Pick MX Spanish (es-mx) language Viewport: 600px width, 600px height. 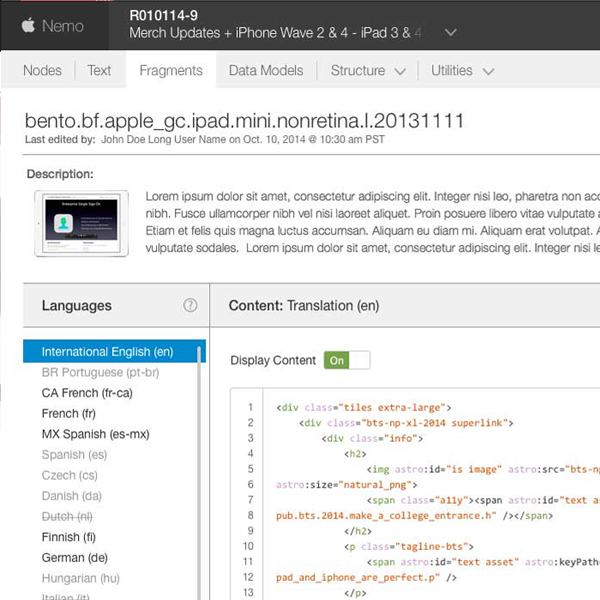[x=95, y=434]
